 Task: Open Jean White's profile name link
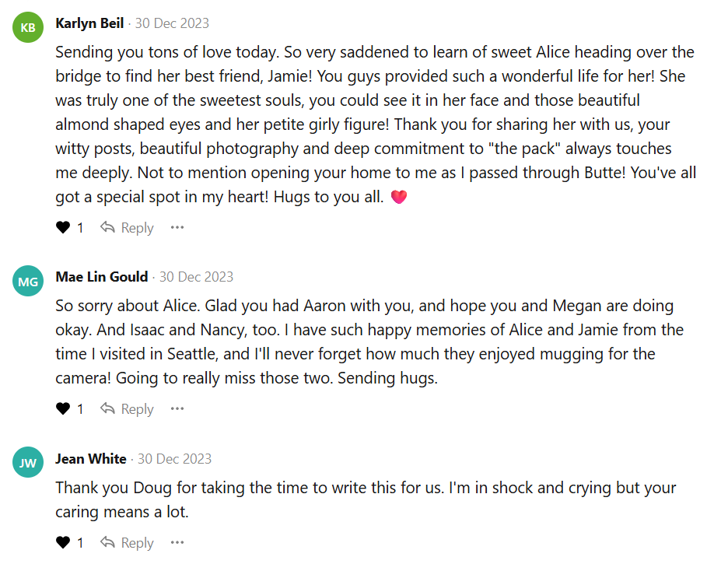point(91,459)
